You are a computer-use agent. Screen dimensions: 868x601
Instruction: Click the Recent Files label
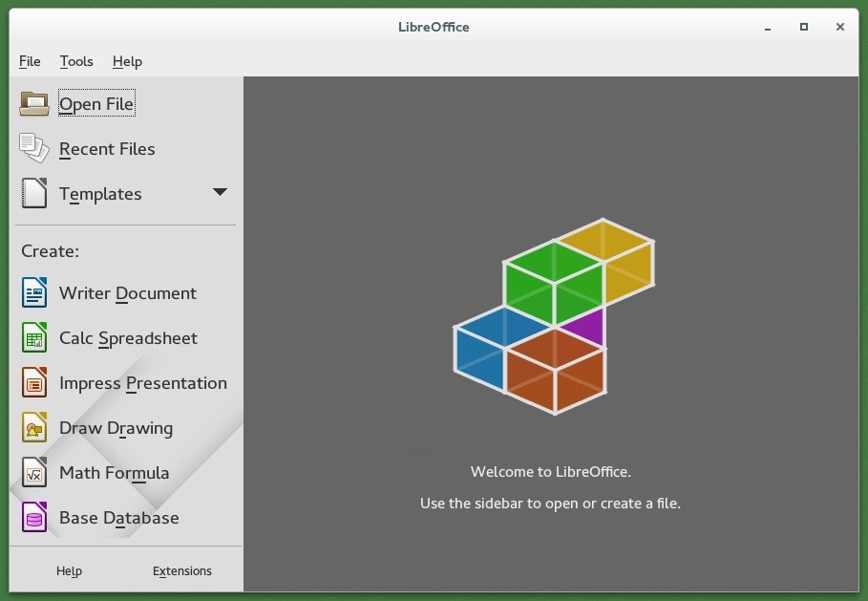(107, 148)
